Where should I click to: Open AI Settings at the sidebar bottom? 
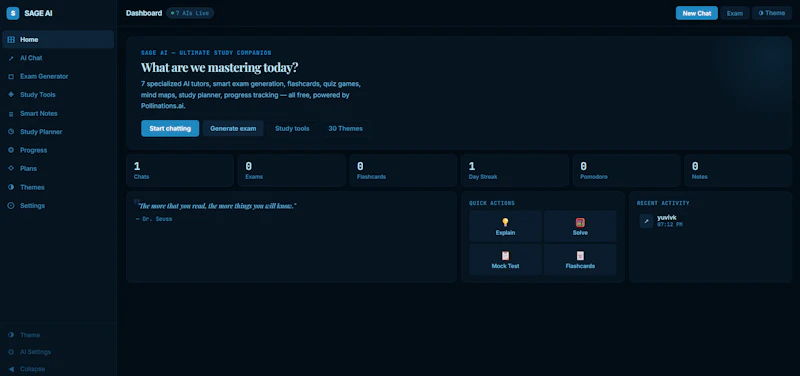58,352
